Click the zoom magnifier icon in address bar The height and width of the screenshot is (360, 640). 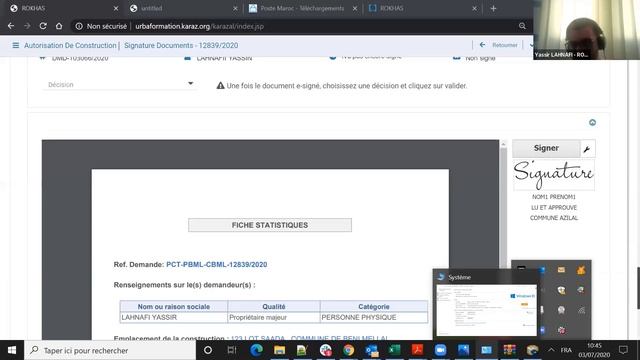click(x=522, y=26)
